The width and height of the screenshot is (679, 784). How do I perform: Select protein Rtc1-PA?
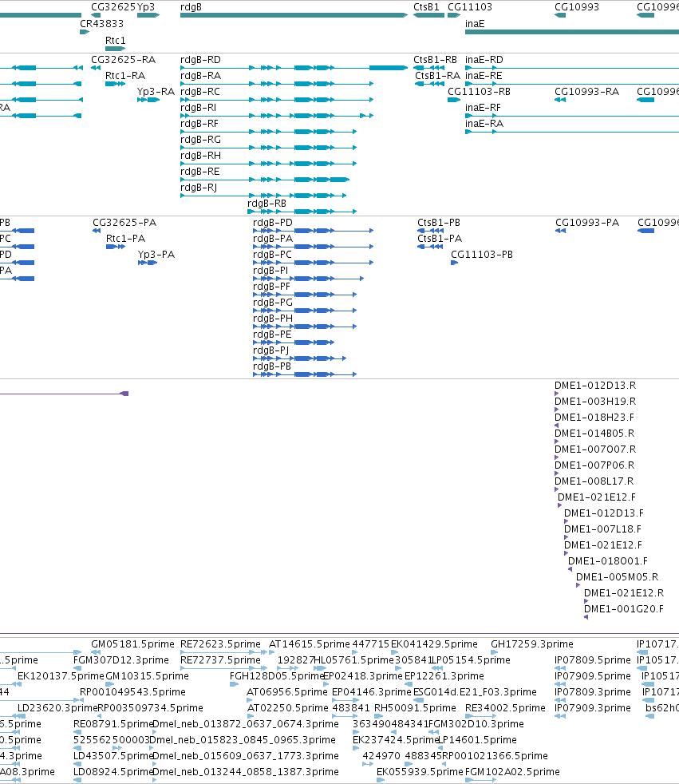[116, 247]
